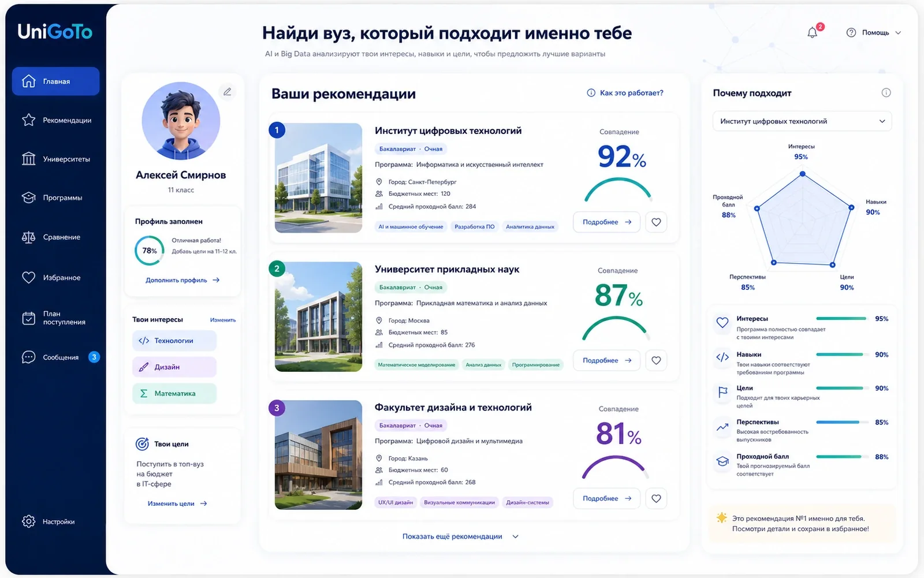Click the Сравнение scales icon
The width and height of the screenshot is (924, 578).
pyautogui.click(x=28, y=237)
